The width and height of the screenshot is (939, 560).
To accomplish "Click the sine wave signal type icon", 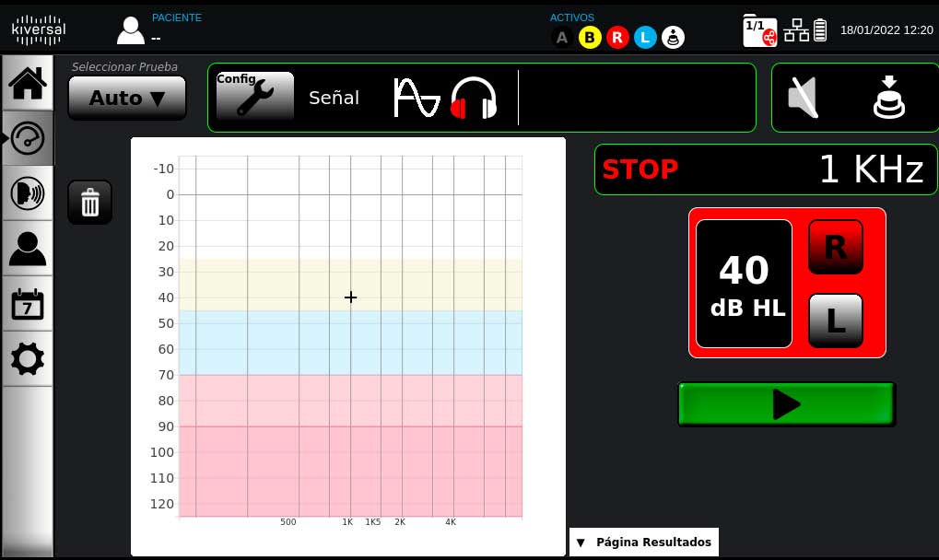I will coord(417,98).
